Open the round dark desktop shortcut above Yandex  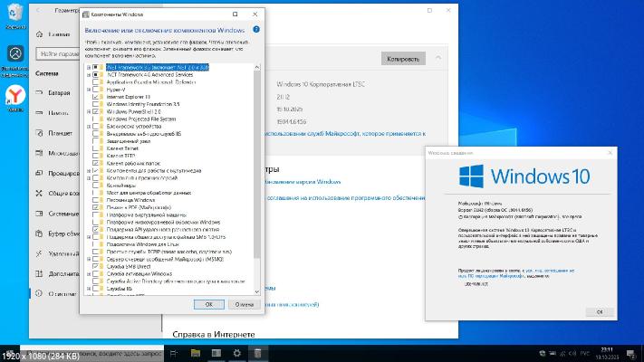[15, 53]
